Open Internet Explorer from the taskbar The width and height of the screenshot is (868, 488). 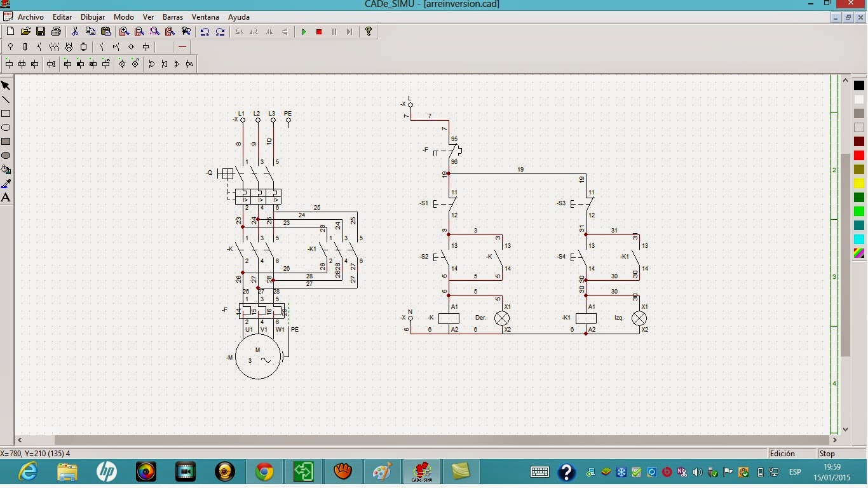[x=28, y=472]
